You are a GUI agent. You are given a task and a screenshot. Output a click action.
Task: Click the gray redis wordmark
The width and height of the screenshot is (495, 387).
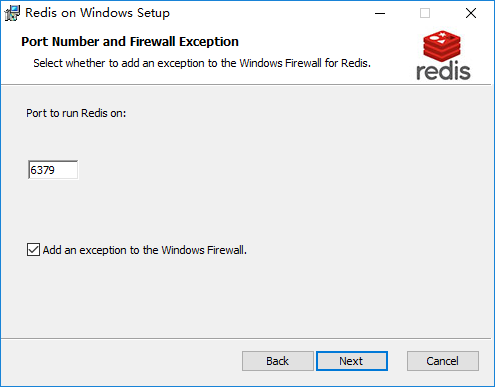tap(443, 70)
